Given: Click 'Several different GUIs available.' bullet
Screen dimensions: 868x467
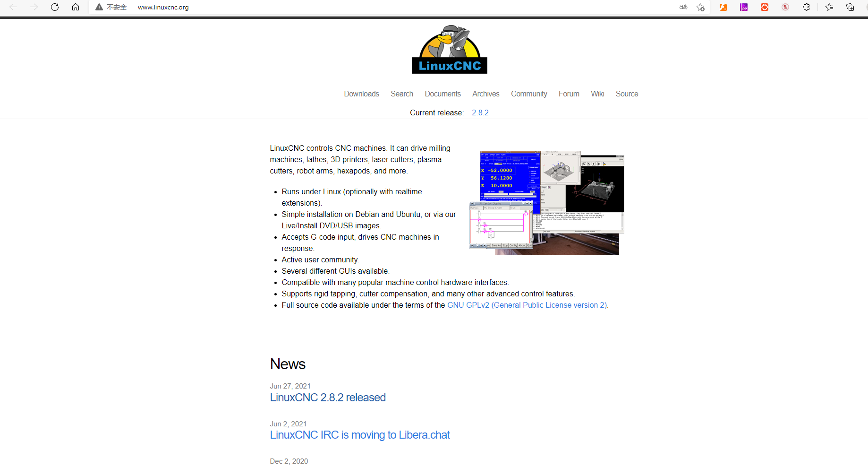Looking at the screenshot, I should coord(335,271).
